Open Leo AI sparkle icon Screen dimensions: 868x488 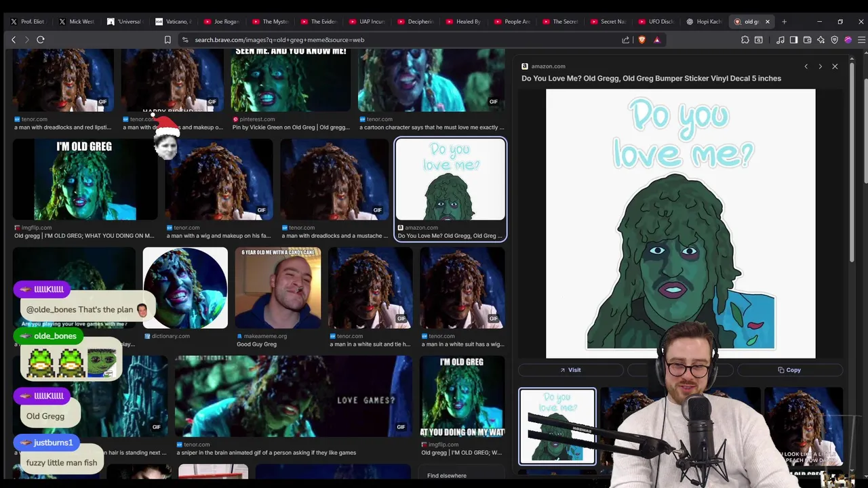pos(821,40)
